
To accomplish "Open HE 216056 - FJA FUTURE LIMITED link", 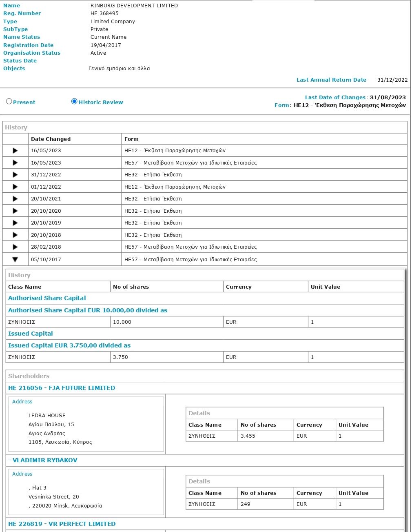I will (x=62, y=388).
